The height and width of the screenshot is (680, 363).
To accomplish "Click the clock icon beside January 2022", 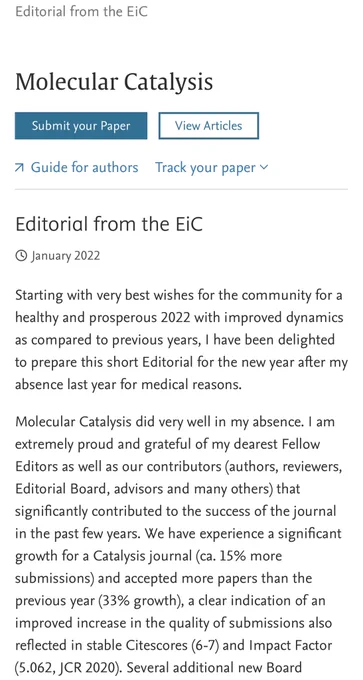I will 21,256.
